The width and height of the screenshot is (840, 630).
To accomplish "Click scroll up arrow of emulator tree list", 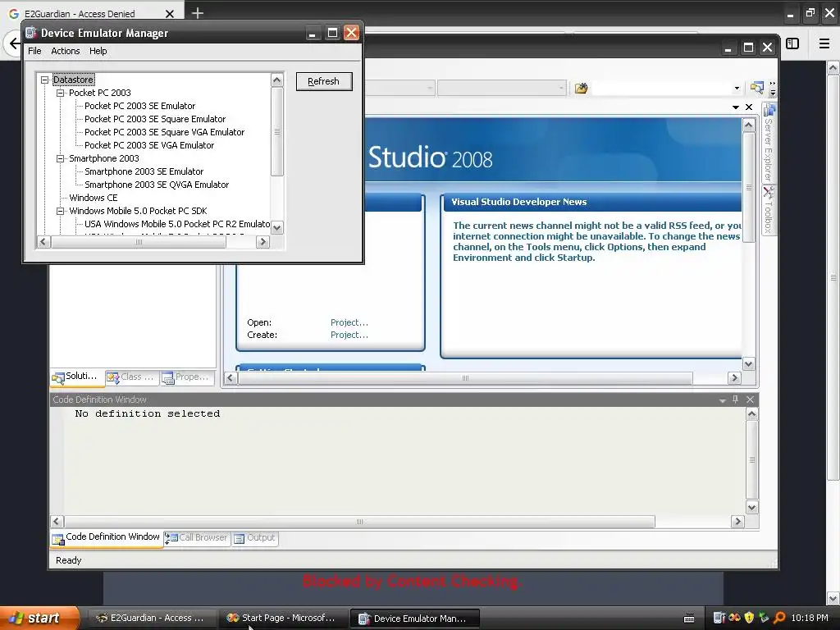I will 277,80.
